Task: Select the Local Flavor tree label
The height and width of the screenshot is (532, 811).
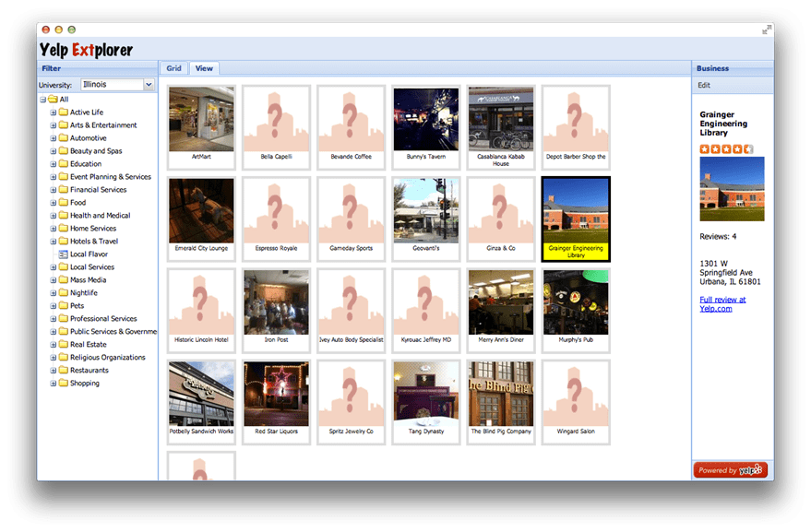Action: coord(89,254)
